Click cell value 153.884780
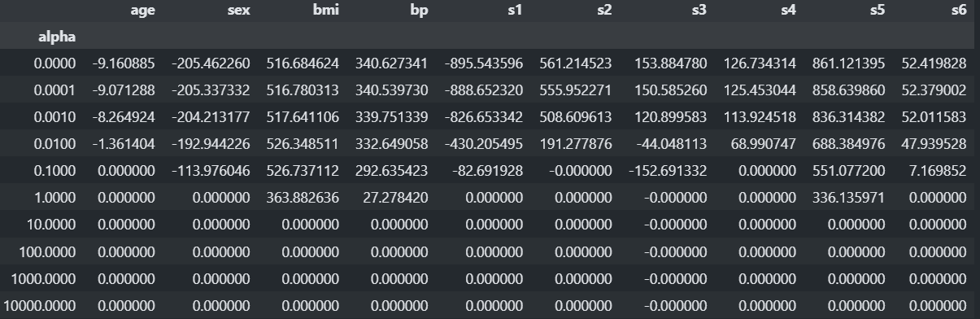This screenshot has width=980, height=319. click(671, 63)
